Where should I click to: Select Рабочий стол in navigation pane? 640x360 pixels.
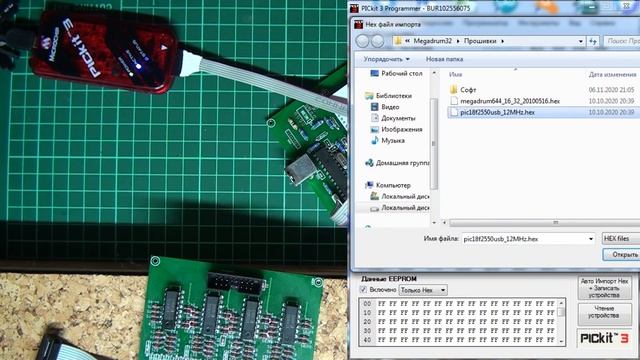coord(402,73)
